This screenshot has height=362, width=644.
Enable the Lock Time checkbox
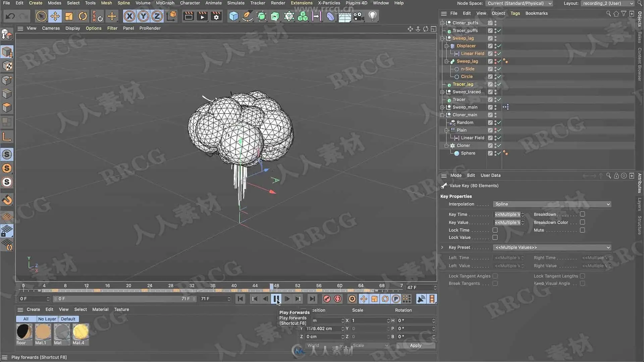[x=495, y=230]
